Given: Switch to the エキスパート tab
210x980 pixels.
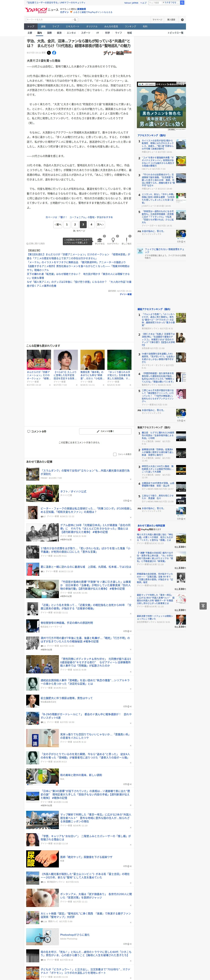Looking at the screenshot, I should 72,27.
